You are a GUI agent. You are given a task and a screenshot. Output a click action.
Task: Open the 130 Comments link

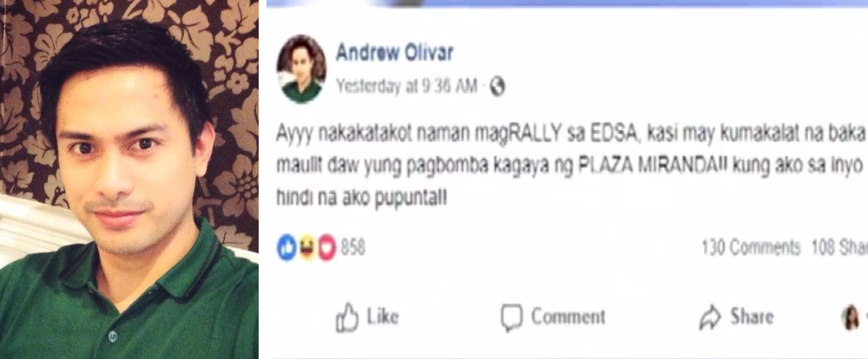coord(750,247)
